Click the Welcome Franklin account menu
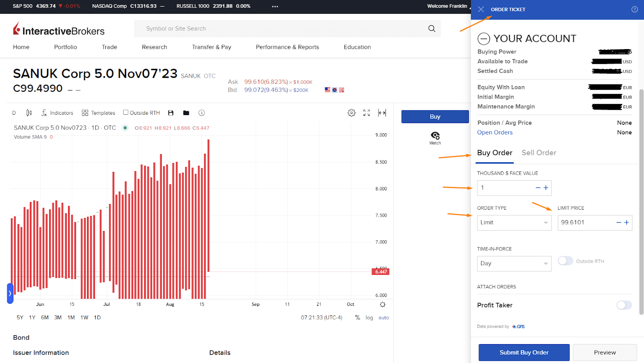Screen dimensions: 644x363 tap(449, 6)
